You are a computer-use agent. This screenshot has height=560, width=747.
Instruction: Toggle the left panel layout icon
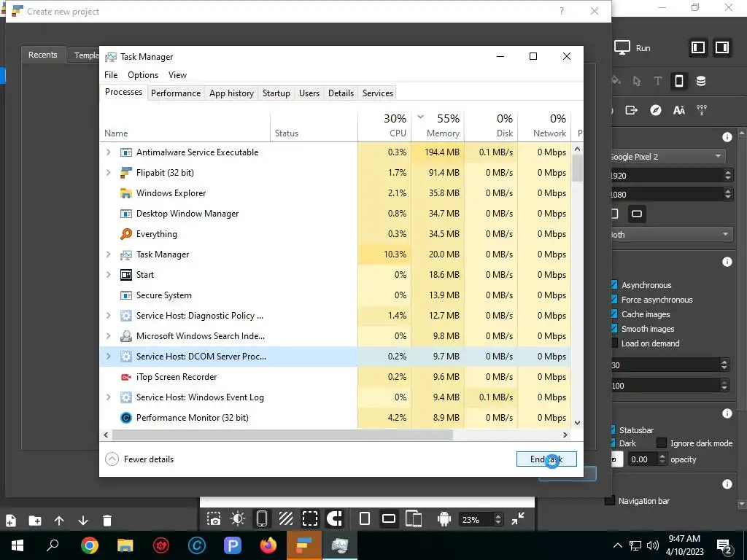click(698, 47)
